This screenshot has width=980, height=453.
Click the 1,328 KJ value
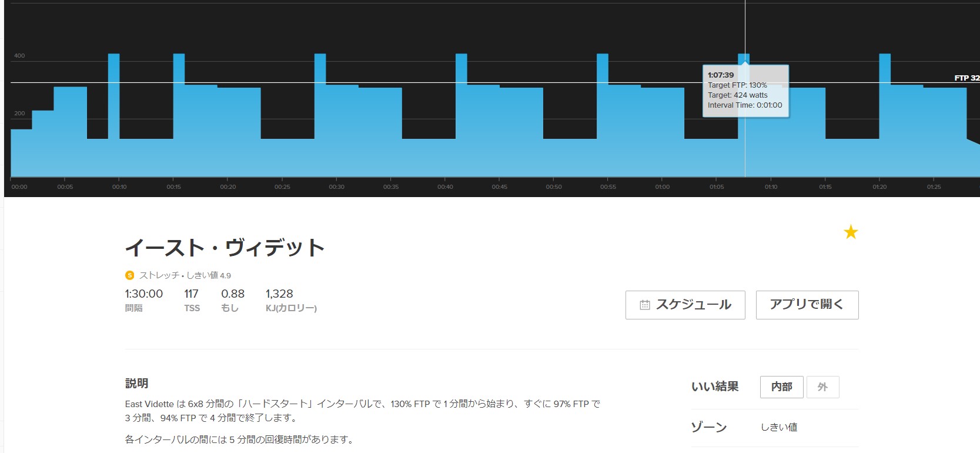pos(279,294)
